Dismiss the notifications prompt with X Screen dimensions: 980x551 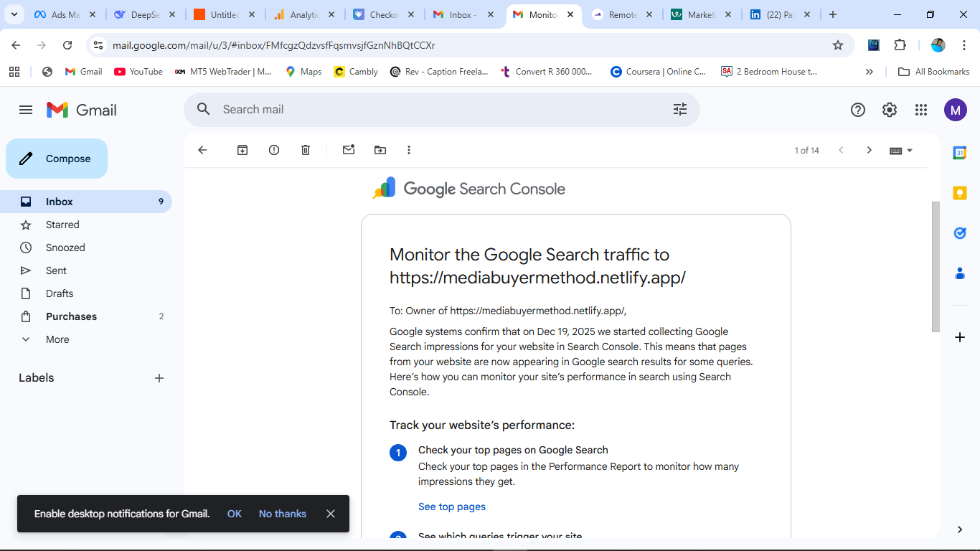click(x=331, y=514)
